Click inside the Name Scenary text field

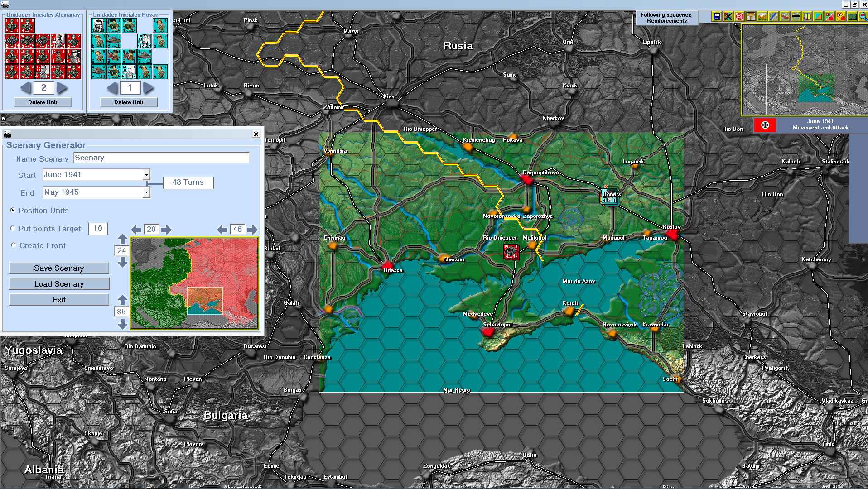point(161,158)
